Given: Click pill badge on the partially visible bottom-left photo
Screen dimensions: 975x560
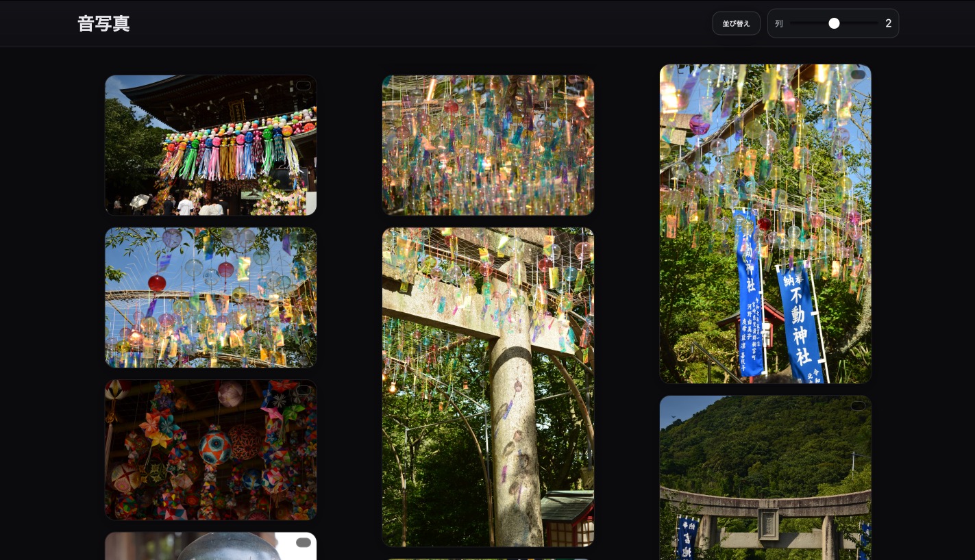Looking at the screenshot, I should (x=304, y=543).
